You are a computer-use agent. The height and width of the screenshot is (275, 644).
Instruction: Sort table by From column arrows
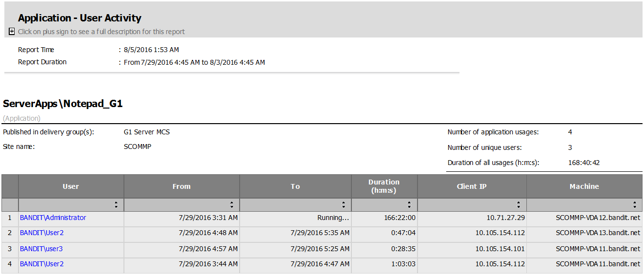coord(231,205)
